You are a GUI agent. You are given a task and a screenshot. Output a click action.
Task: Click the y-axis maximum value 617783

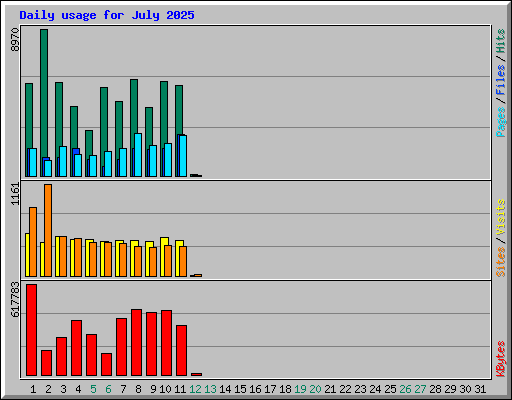click(15, 299)
